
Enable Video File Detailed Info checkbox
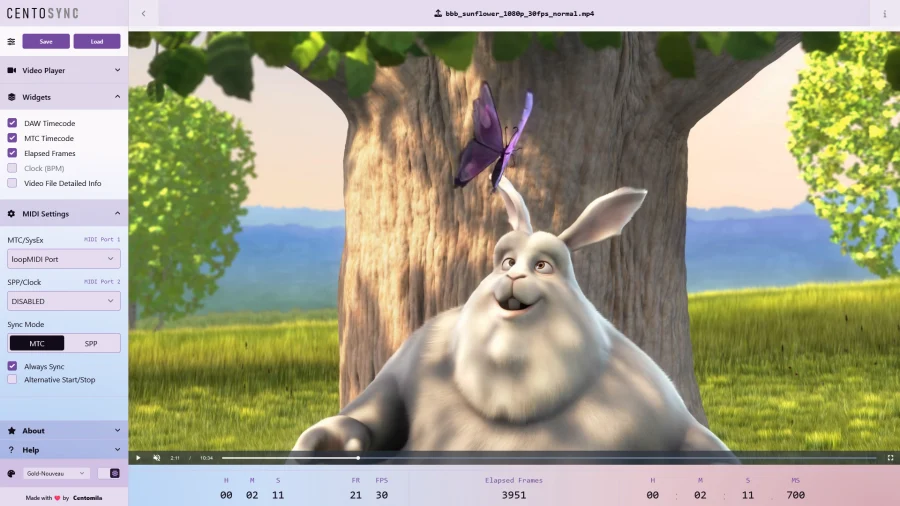12,183
